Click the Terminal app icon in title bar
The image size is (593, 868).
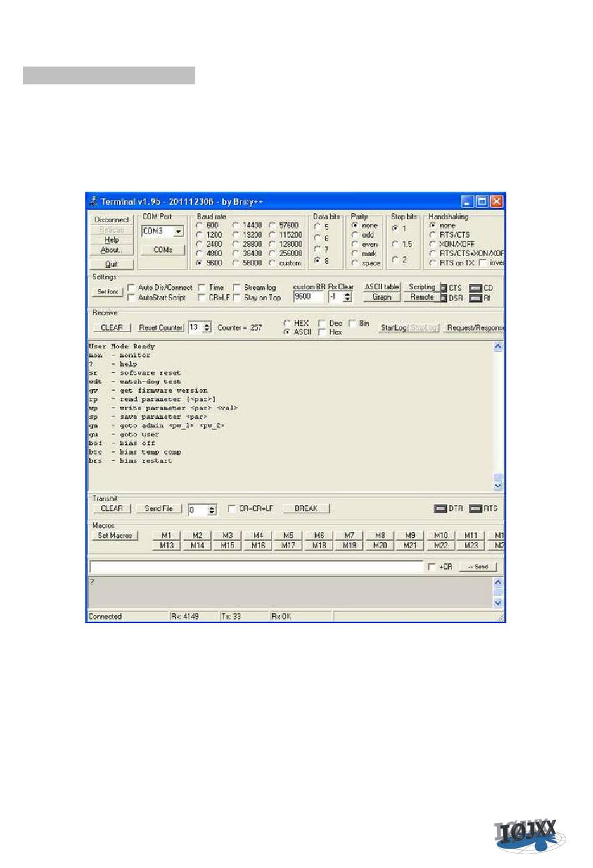pyautogui.click(x=94, y=201)
